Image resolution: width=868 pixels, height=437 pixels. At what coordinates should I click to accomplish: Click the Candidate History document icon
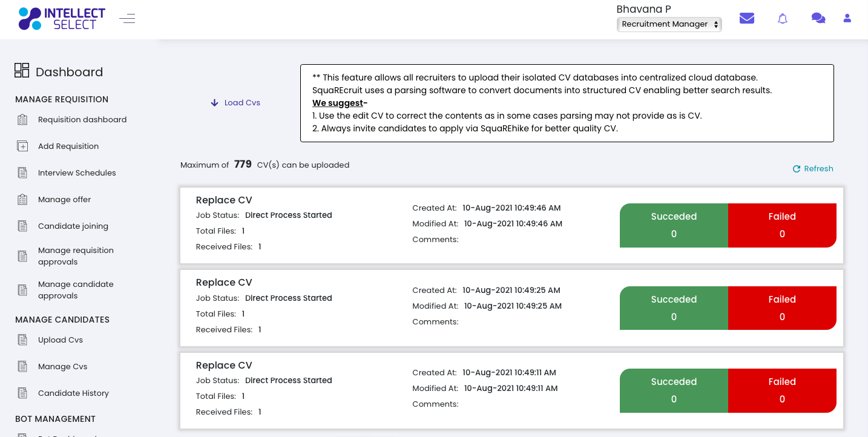point(22,393)
